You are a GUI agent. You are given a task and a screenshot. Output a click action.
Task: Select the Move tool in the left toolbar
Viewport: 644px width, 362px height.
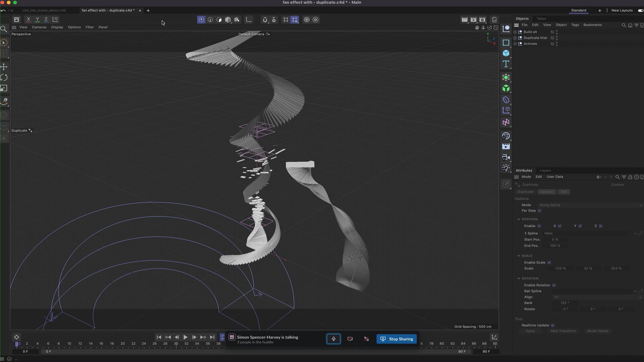point(4,67)
